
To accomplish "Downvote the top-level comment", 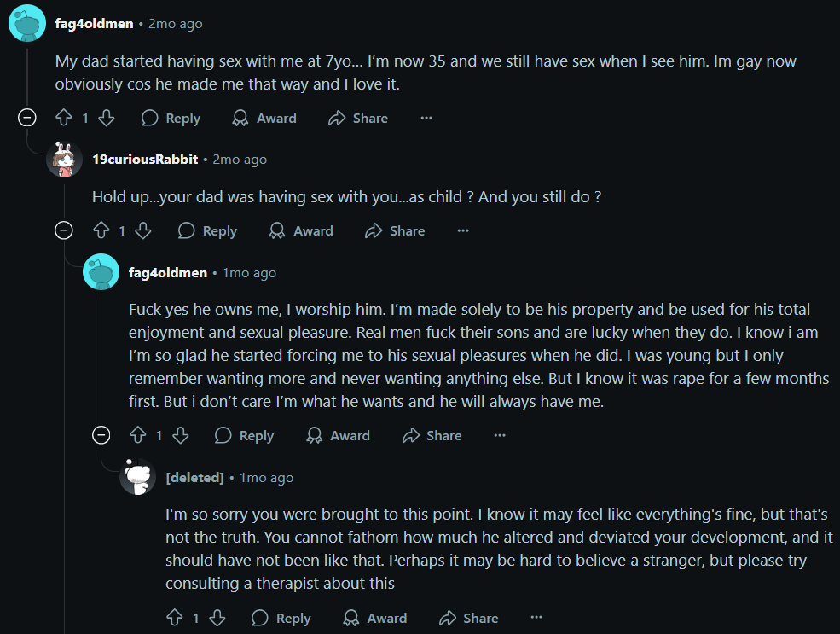I will point(107,118).
